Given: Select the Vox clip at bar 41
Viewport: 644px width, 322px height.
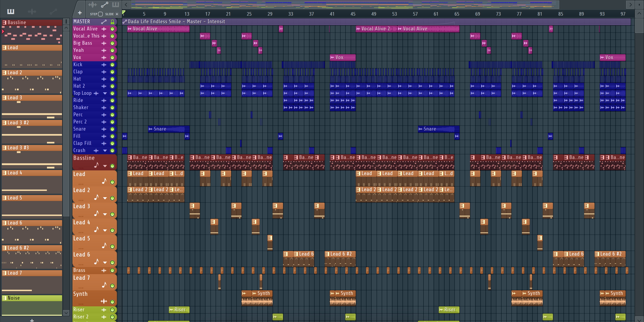Looking at the screenshot, I should (x=343, y=58).
